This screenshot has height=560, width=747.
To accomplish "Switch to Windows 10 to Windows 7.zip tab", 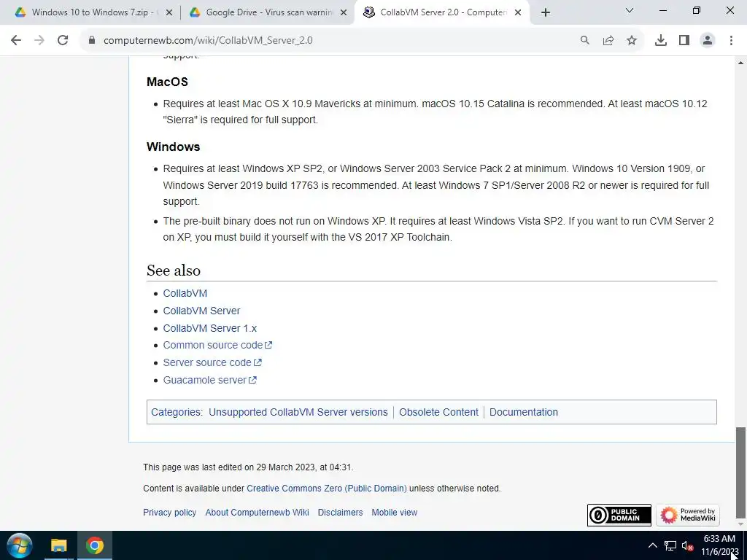I will (90, 13).
